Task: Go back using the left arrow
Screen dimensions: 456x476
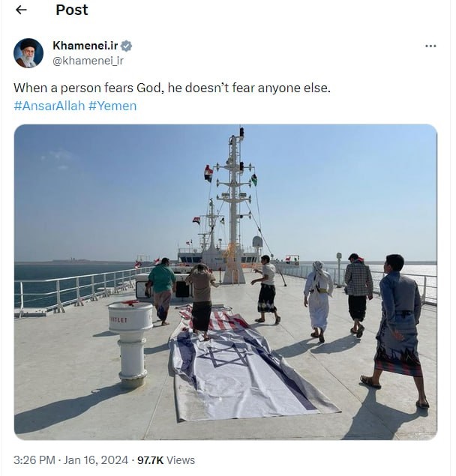Action: point(21,10)
